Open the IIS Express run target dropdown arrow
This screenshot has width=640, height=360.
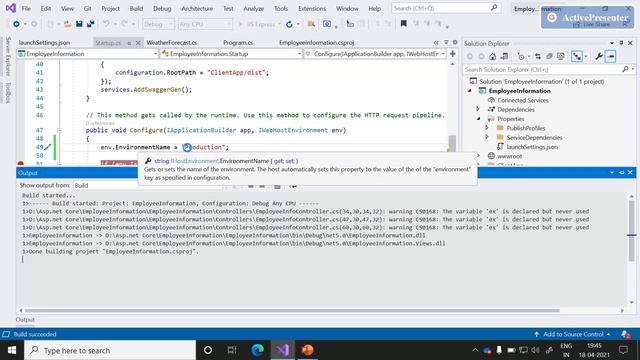click(280, 24)
